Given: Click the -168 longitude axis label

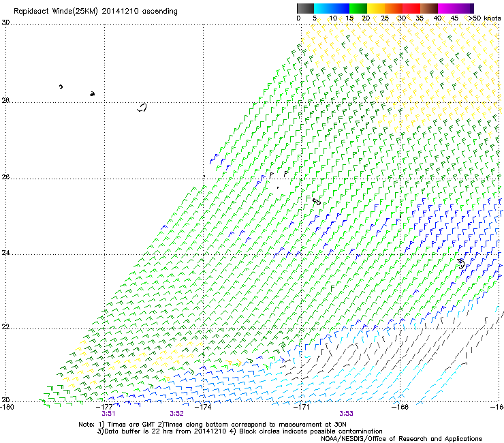Looking at the screenshot, I should (x=400, y=407).
